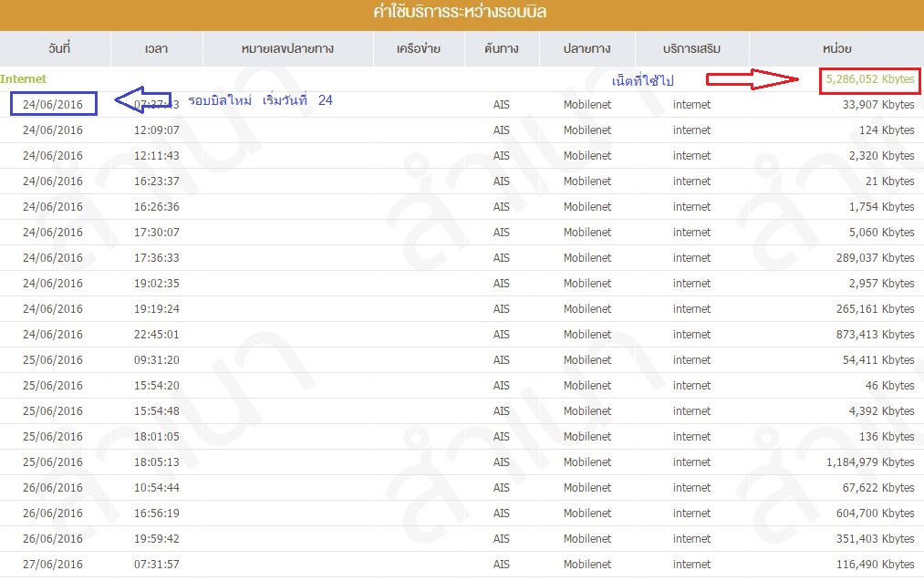Click the 4,392 Kbytes value
The image size is (924, 581).
tap(881, 410)
